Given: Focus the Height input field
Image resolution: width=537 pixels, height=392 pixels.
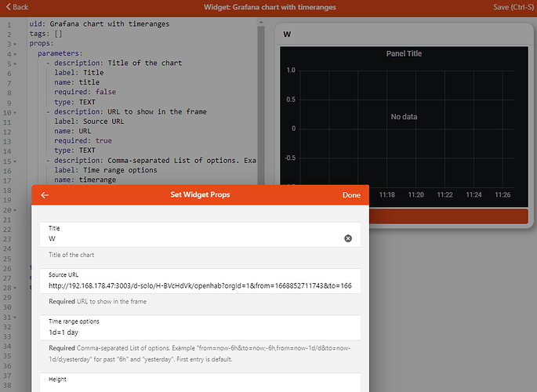Looking at the screenshot, I should pyautogui.click(x=200, y=383).
